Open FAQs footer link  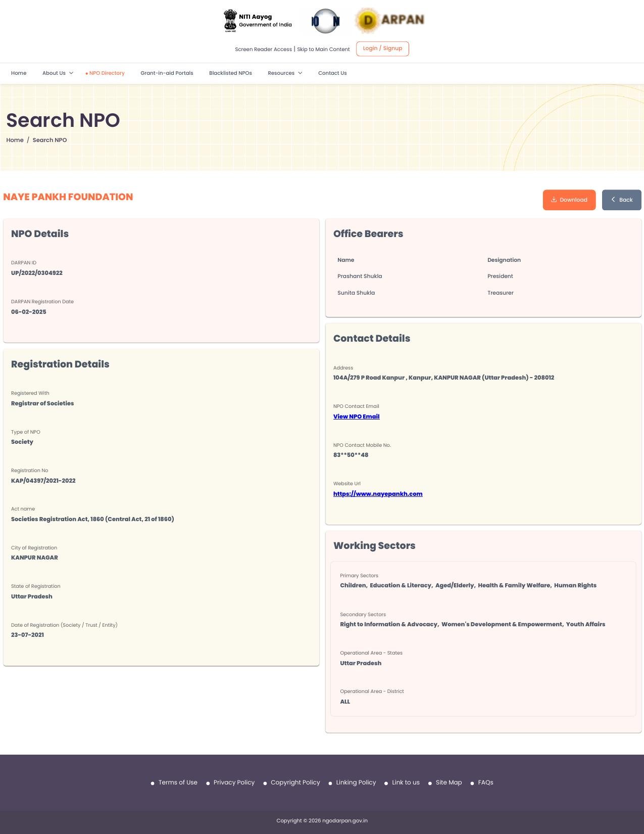(x=485, y=782)
